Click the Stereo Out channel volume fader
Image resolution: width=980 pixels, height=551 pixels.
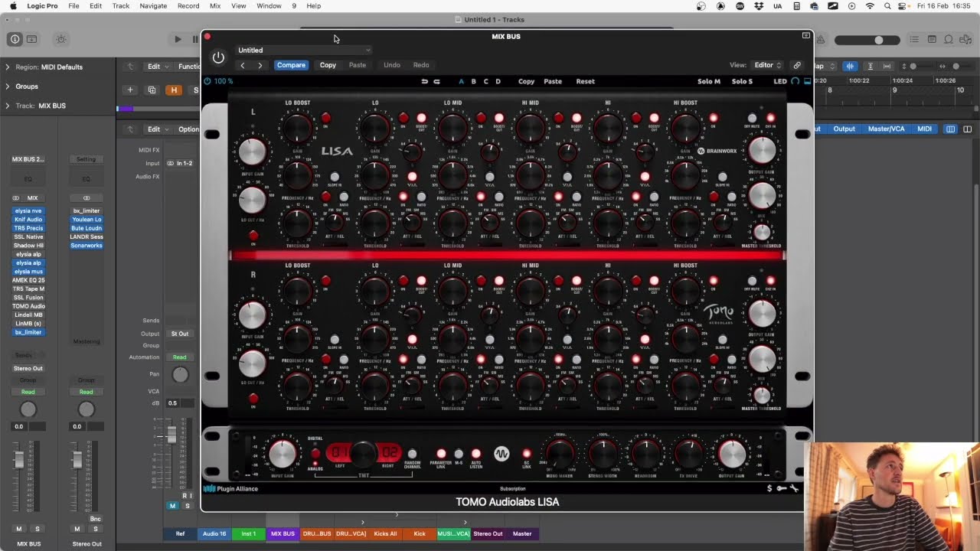tap(77, 460)
